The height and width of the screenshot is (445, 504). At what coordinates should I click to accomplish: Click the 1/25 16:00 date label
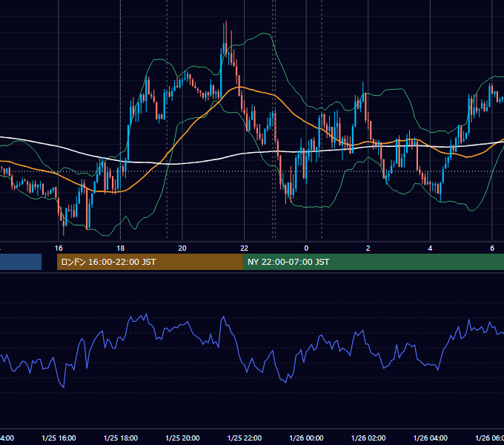[x=59, y=438]
